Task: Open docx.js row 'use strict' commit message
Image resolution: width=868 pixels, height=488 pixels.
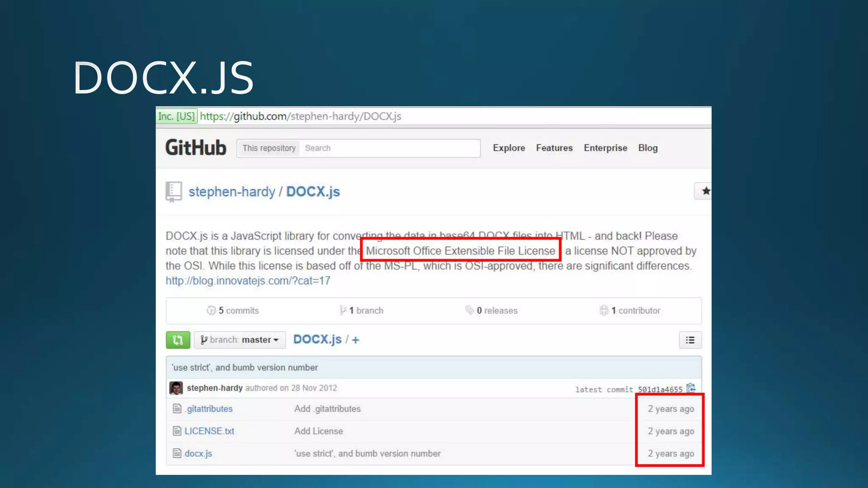Action: [367, 453]
